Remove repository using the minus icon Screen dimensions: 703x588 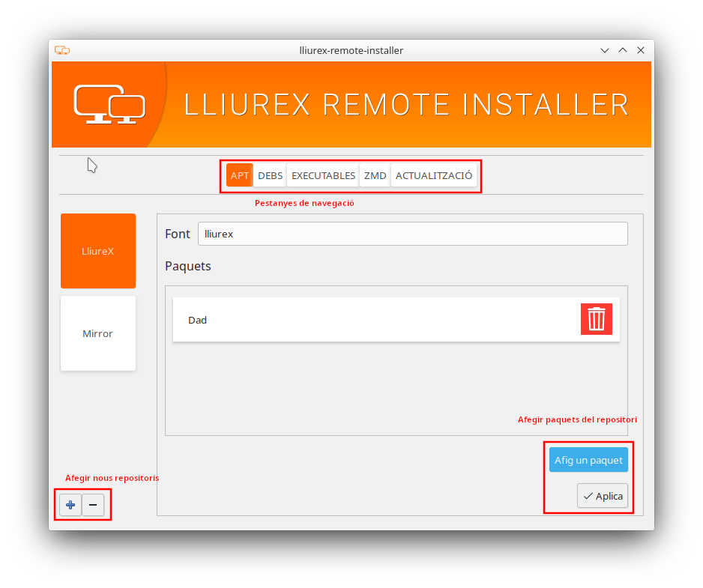tap(93, 505)
